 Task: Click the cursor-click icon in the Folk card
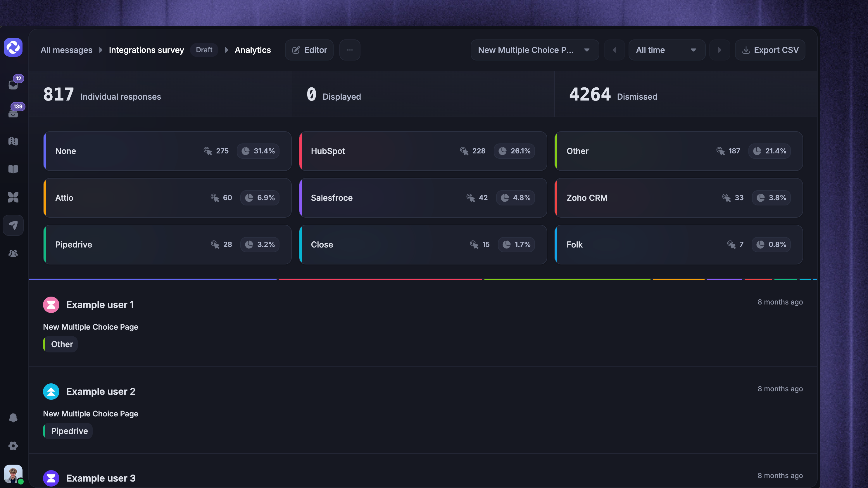[731, 245]
